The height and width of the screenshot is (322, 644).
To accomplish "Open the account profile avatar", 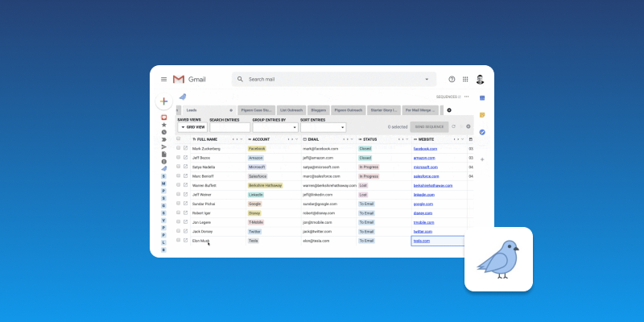I will click(480, 79).
